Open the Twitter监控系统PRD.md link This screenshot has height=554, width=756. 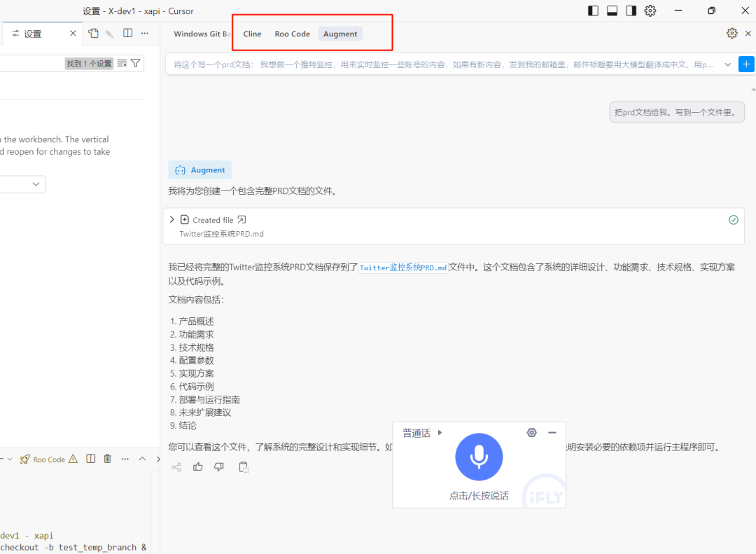(x=403, y=268)
